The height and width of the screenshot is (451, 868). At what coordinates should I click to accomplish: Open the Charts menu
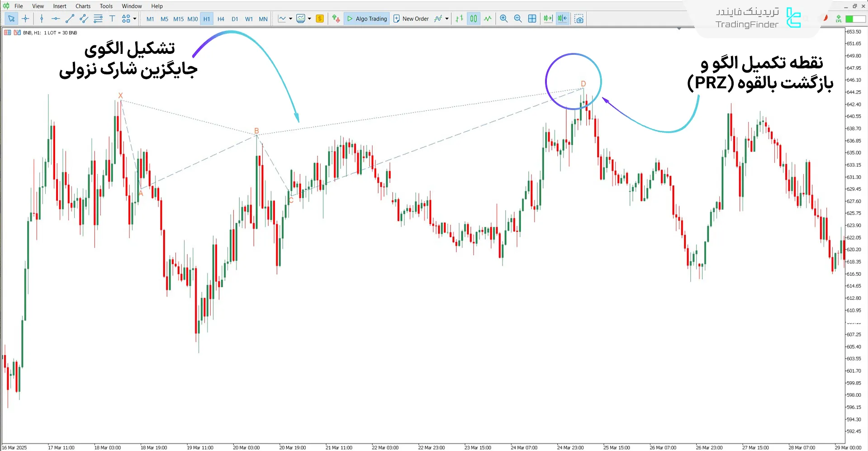coord(83,6)
